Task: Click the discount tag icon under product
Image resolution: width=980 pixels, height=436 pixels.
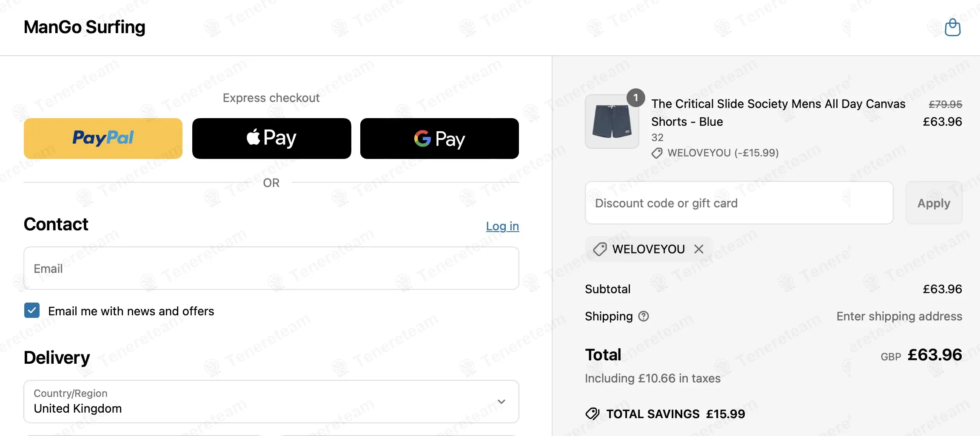Action: [x=657, y=153]
